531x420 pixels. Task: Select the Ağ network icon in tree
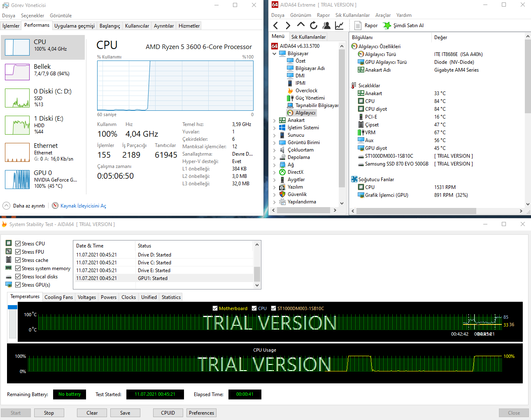[x=282, y=165]
